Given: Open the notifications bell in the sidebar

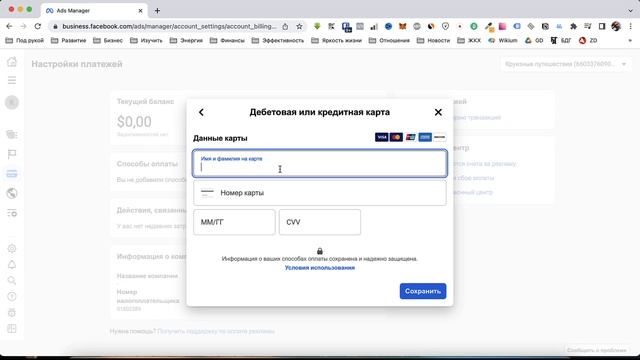Looking at the screenshot, I should 12,264.
